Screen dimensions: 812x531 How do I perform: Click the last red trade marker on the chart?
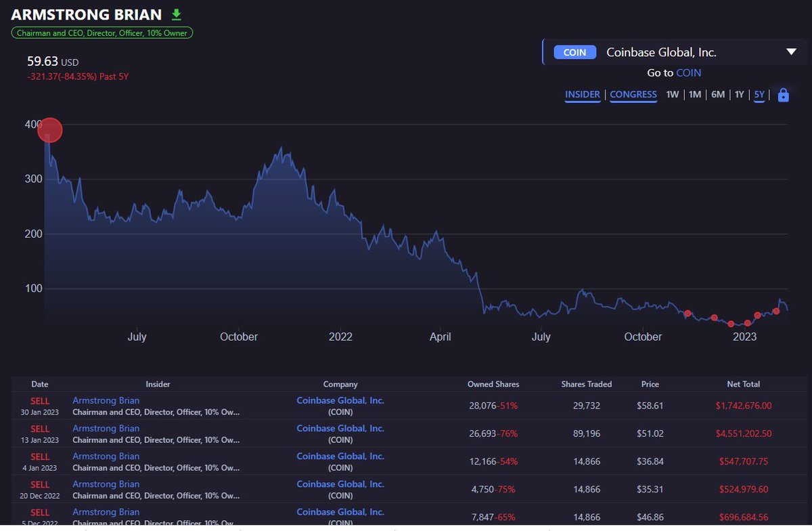point(776,311)
